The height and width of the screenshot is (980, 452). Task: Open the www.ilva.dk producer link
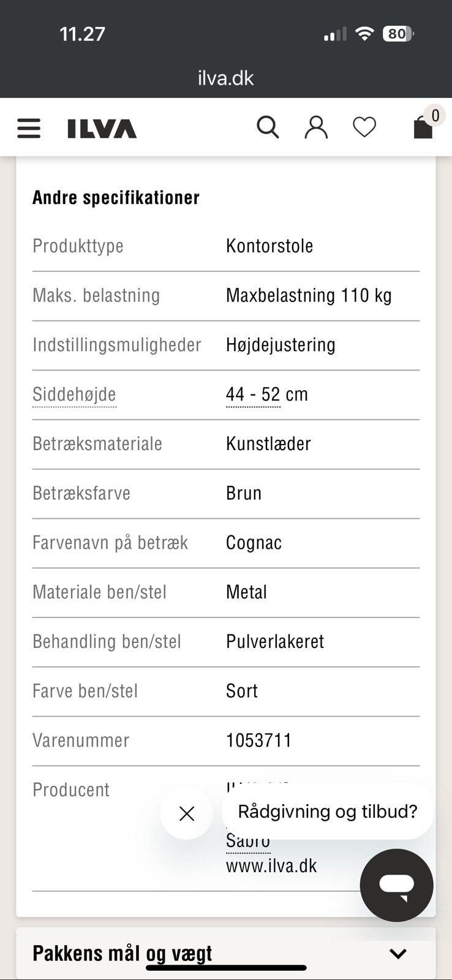click(271, 866)
